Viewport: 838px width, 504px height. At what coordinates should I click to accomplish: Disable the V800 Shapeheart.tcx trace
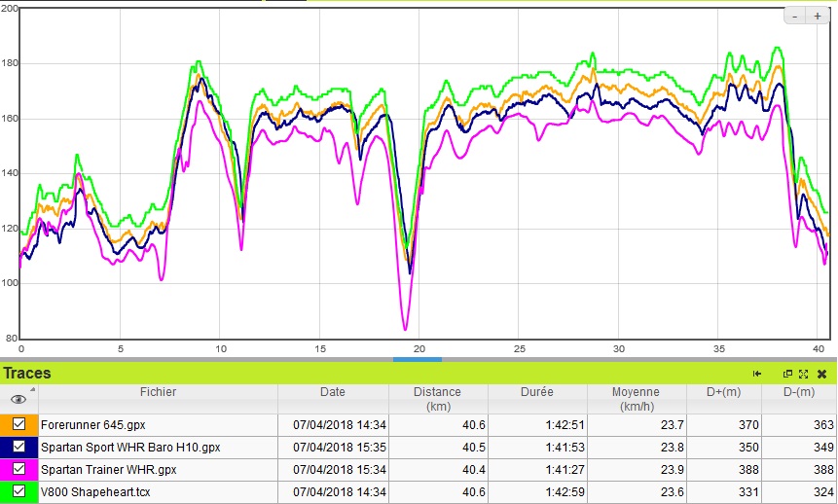19,492
